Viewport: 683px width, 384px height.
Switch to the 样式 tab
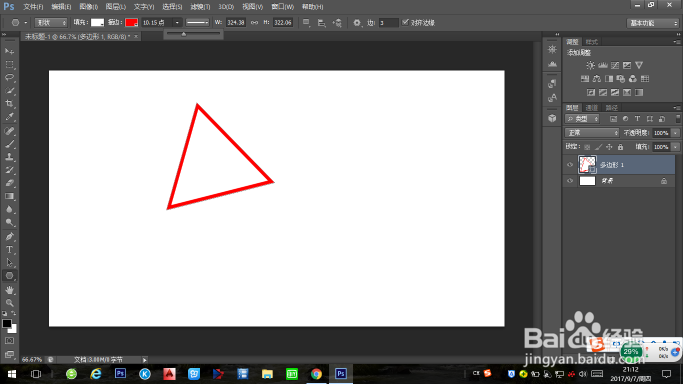coord(592,42)
